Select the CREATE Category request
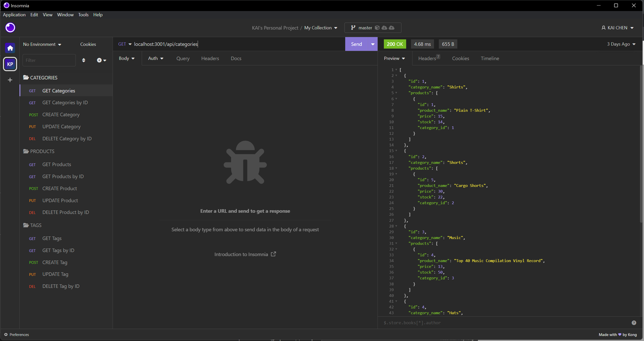Viewport: 644px width, 341px height. [66, 115]
